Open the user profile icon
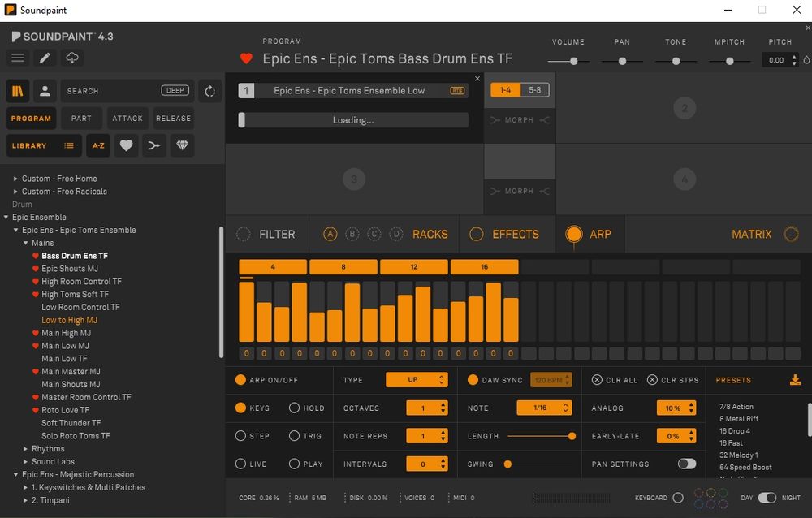 click(45, 91)
